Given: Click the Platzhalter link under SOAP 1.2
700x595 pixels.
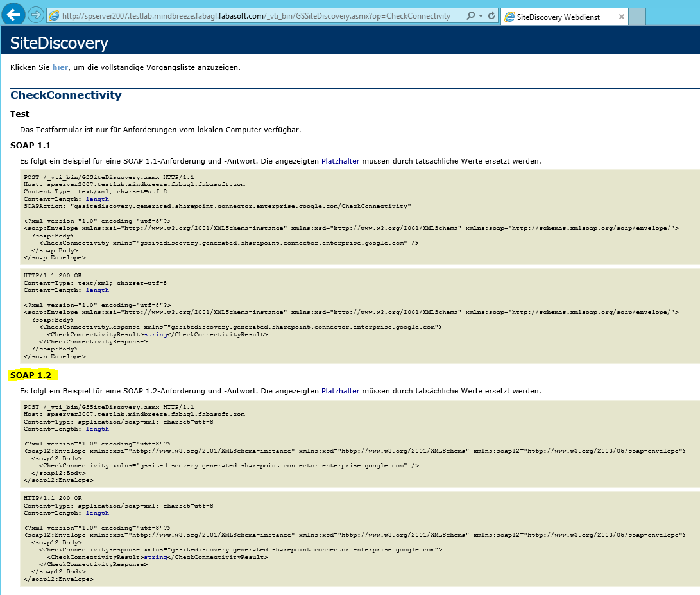Looking at the screenshot, I should pyautogui.click(x=340, y=390).
